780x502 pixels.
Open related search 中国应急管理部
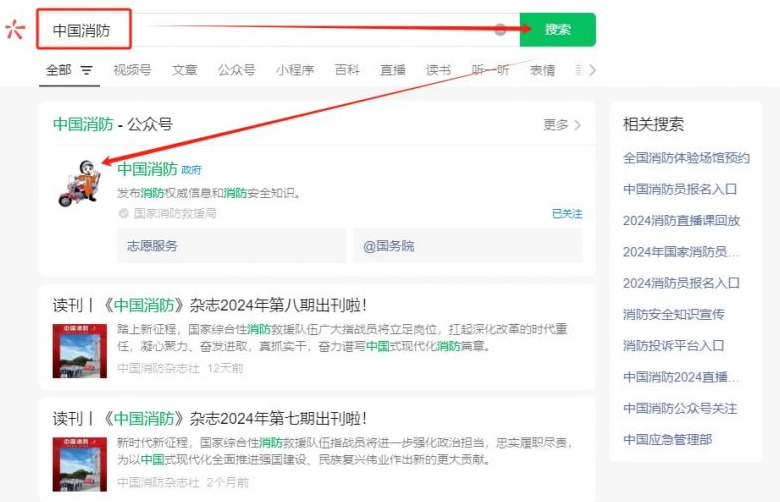click(x=668, y=440)
